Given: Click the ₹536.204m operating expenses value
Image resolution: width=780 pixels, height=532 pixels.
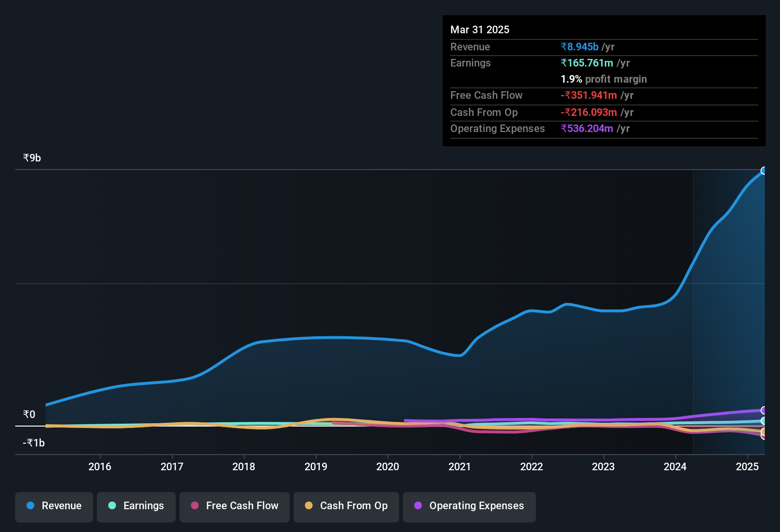Looking at the screenshot, I should click(587, 128).
